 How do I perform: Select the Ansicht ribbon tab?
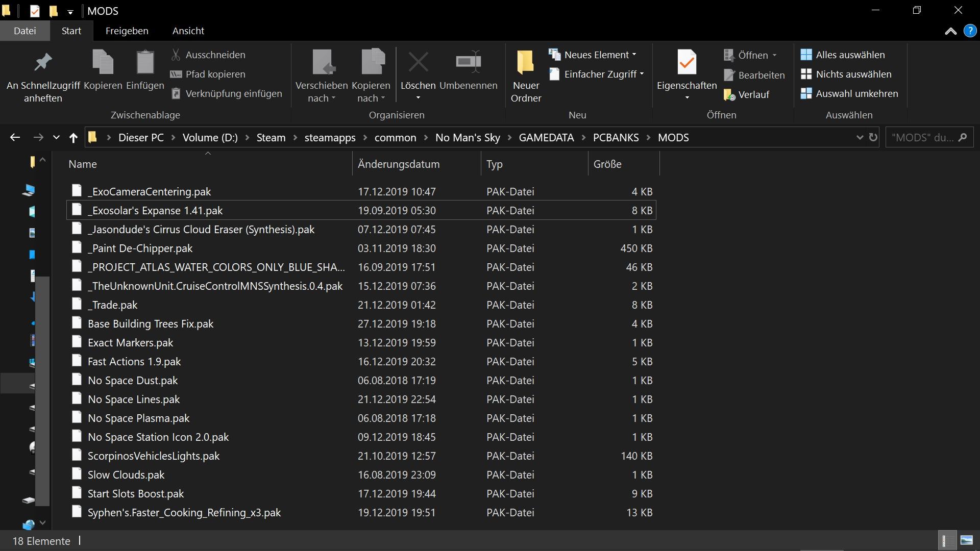coord(188,30)
